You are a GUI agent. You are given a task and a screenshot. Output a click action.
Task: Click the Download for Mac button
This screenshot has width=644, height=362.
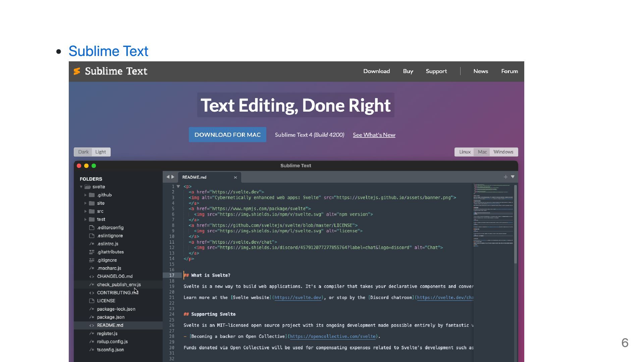click(x=227, y=135)
